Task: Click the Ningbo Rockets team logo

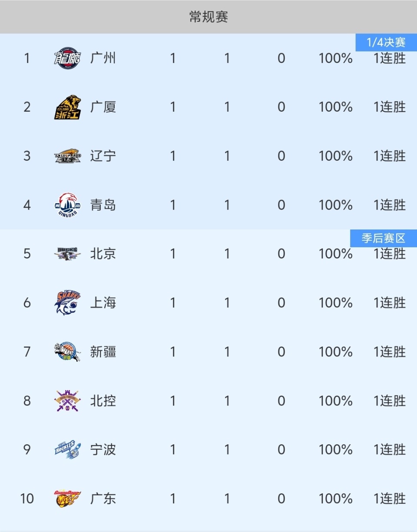Action: coord(67,449)
